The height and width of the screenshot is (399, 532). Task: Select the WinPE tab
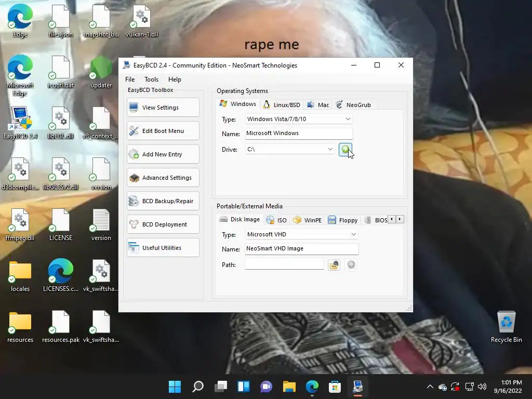click(307, 220)
